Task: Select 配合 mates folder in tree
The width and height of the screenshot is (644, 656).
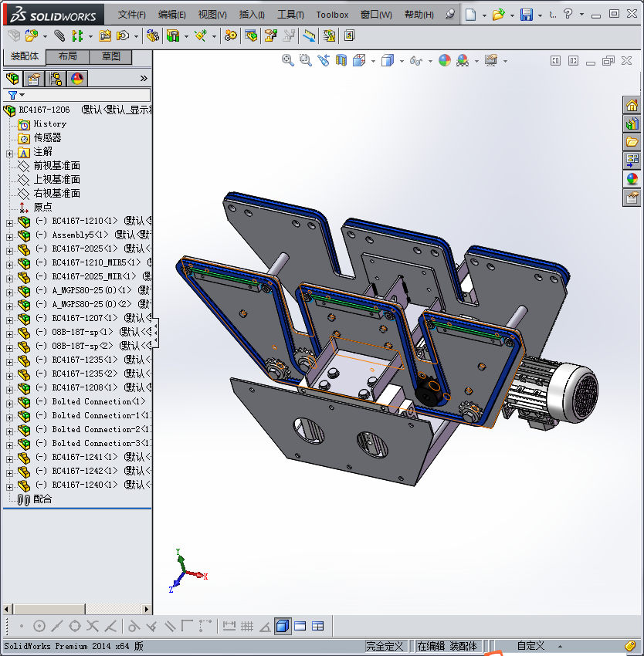Action: click(x=42, y=499)
